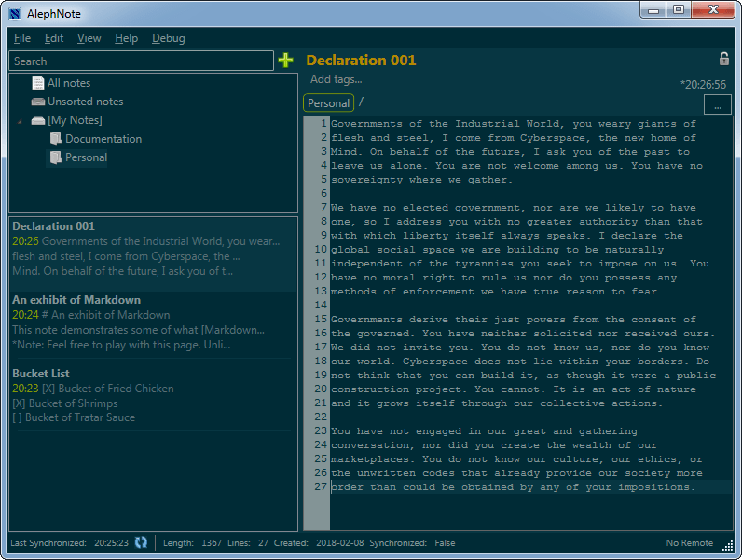Screen dimensions: 742x560
Task: Open the Edit menu
Action: [54, 38]
